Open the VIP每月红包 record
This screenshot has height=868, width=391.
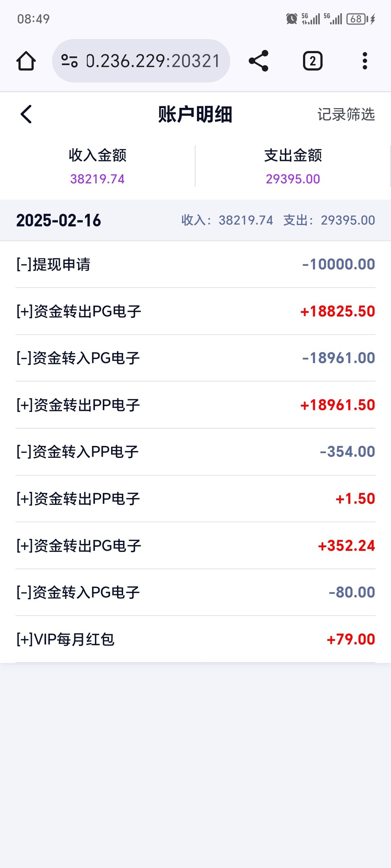[195, 639]
